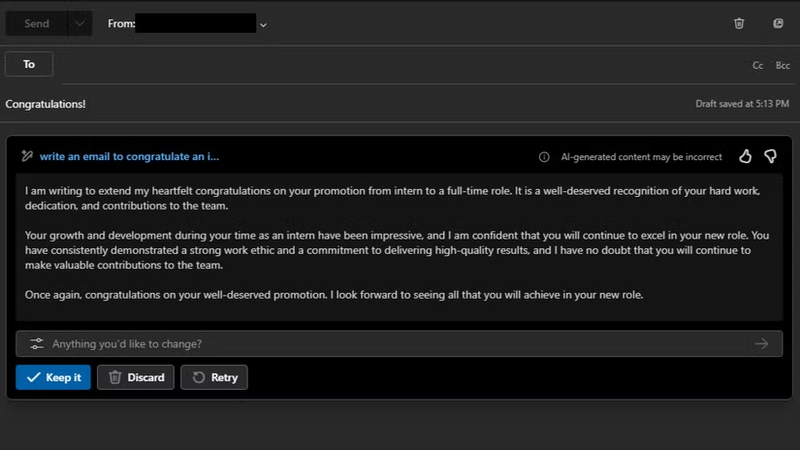The image size is (800, 450).
Task: Click the Congratulations! subject line field
Action: (x=300, y=103)
